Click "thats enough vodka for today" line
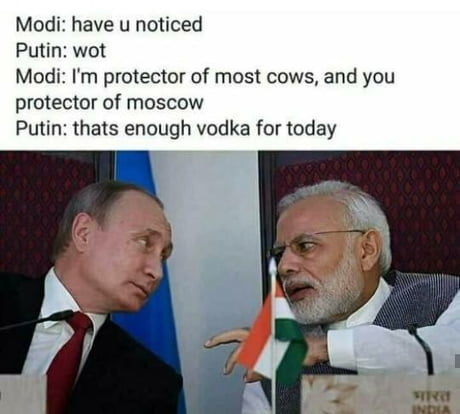This screenshot has width=460, height=414. pos(204,129)
